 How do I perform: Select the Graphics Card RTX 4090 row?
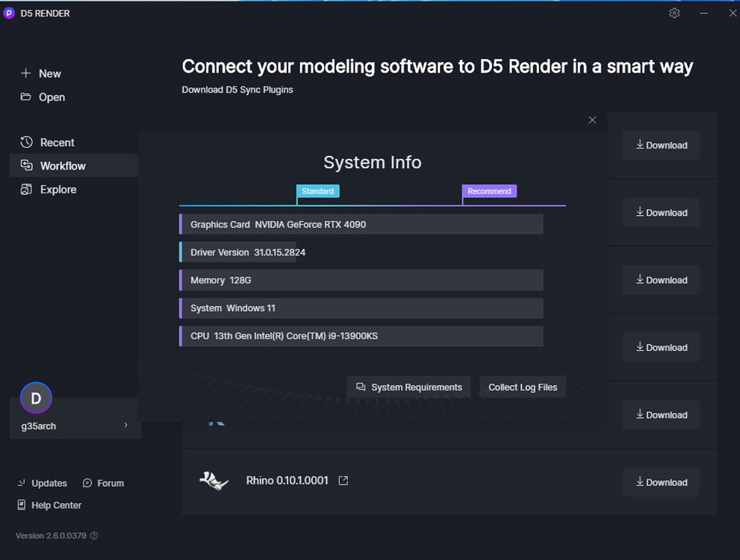pyautogui.click(x=361, y=224)
